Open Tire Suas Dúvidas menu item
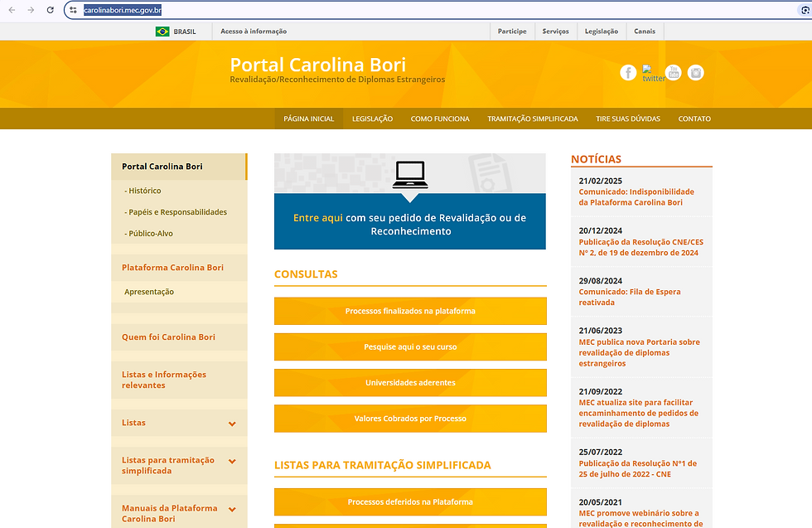Screen dimensions: 812x528 628,119
